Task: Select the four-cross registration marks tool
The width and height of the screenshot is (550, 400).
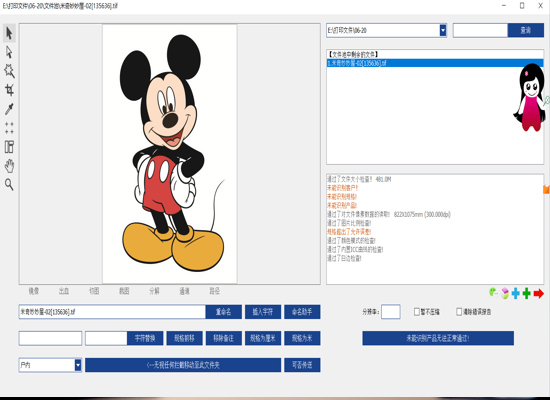Action: 9,128
